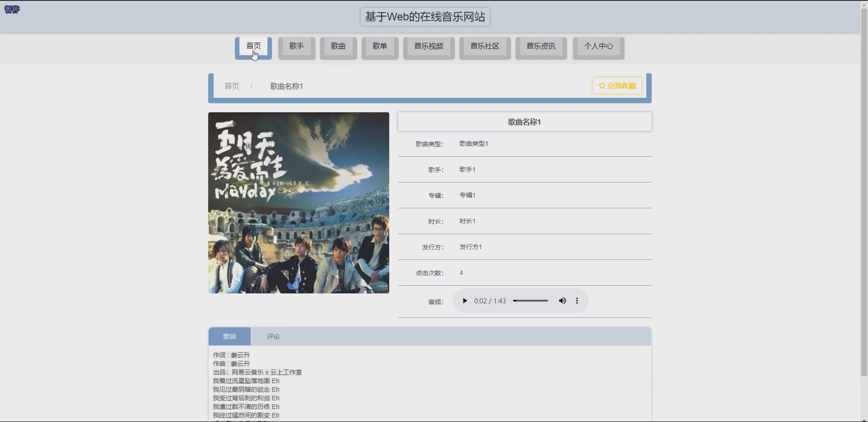868x422 pixels.
Task: Select the 发行方1 value
Action: pyautogui.click(x=470, y=247)
